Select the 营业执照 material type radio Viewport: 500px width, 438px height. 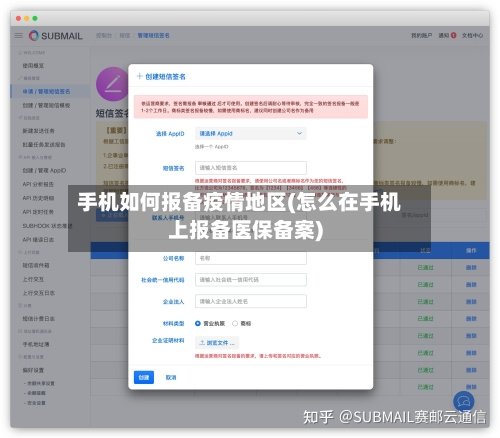coord(198,323)
